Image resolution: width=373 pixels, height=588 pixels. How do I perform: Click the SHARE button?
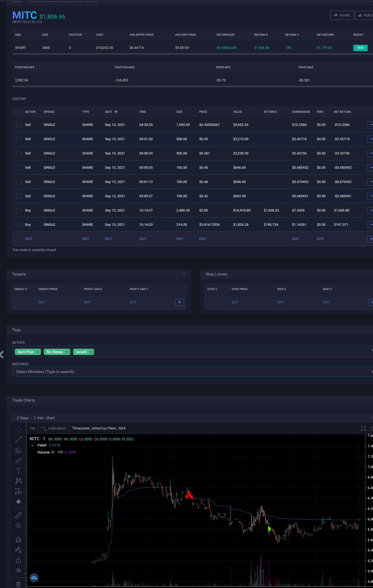pos(342,15)
